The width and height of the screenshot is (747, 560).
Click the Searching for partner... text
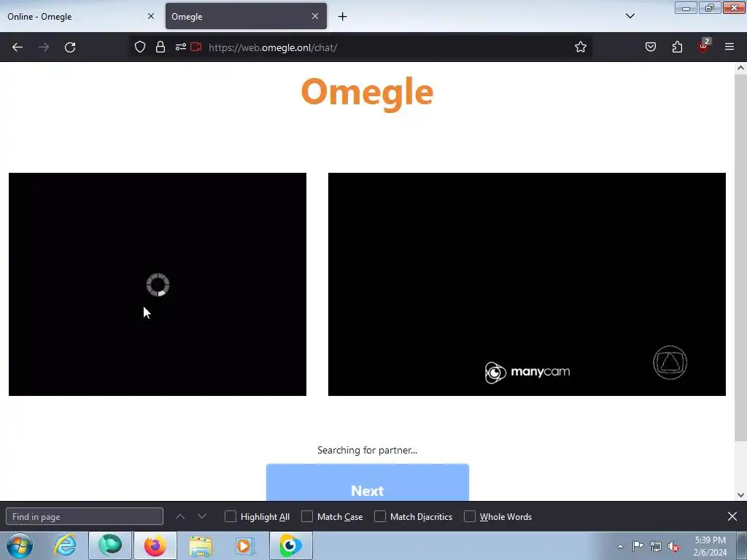coord(368,450)
